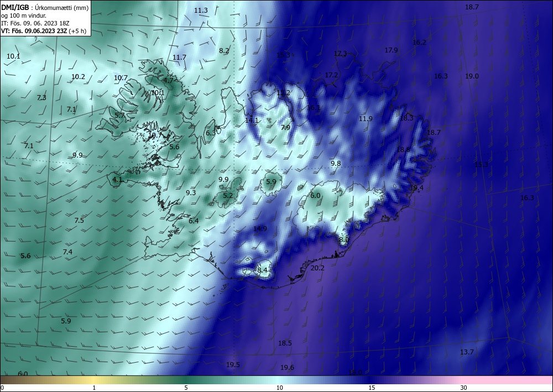This screenshot has height=392, width=553.
Task: Click the map value 19.0
Action: tap(472, 76)
